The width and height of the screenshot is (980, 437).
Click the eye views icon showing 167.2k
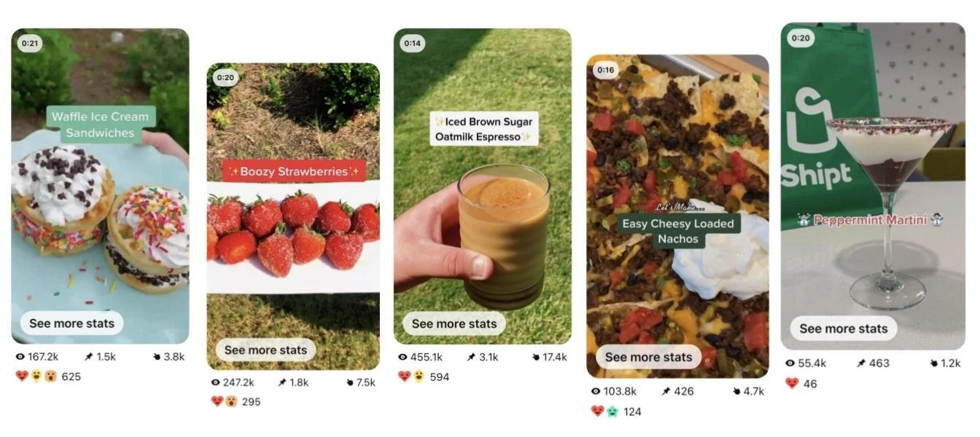coord(20,357)
